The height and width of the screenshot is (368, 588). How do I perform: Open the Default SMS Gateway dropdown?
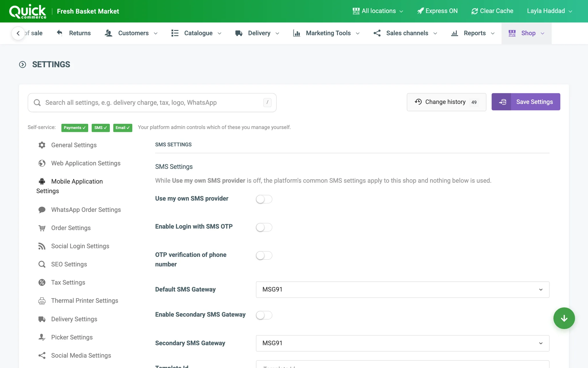[403, 289]
